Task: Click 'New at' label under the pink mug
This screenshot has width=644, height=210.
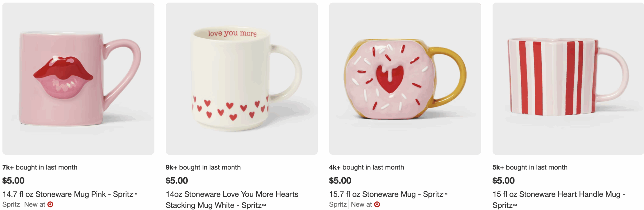Action: (35, 204)
